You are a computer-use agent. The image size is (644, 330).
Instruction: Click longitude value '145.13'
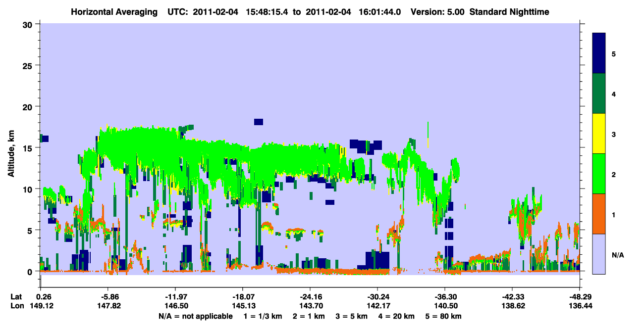point(243,306)
